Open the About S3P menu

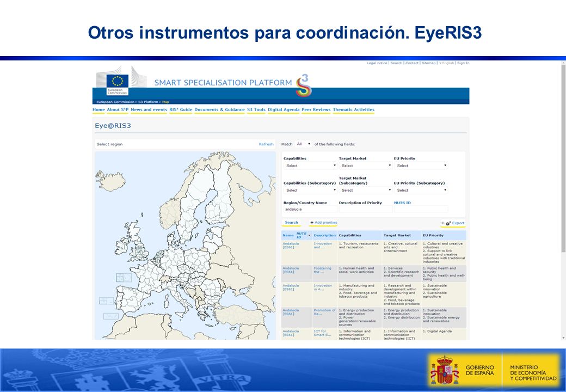click(x=118, y=110)
